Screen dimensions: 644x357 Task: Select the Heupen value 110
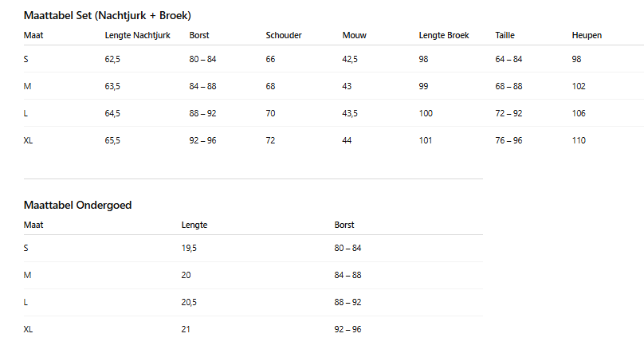[x=579, y=140]
